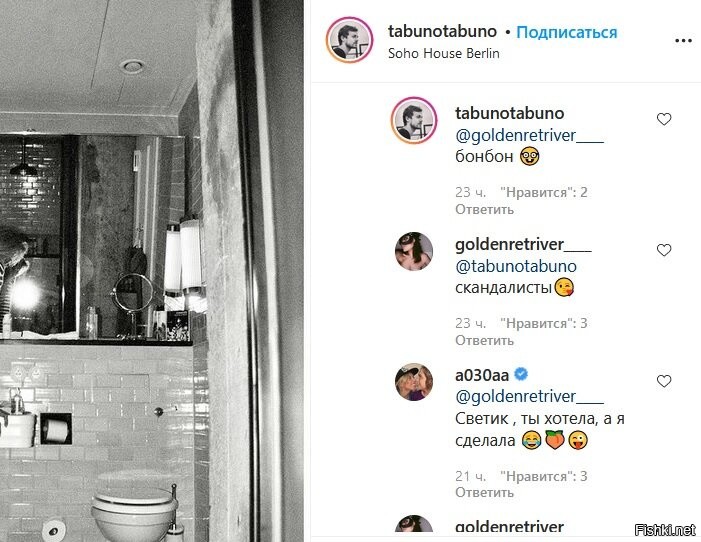
Task: Open tabunotabuno avatar in the post header
Action: click(x=349, y=40)
